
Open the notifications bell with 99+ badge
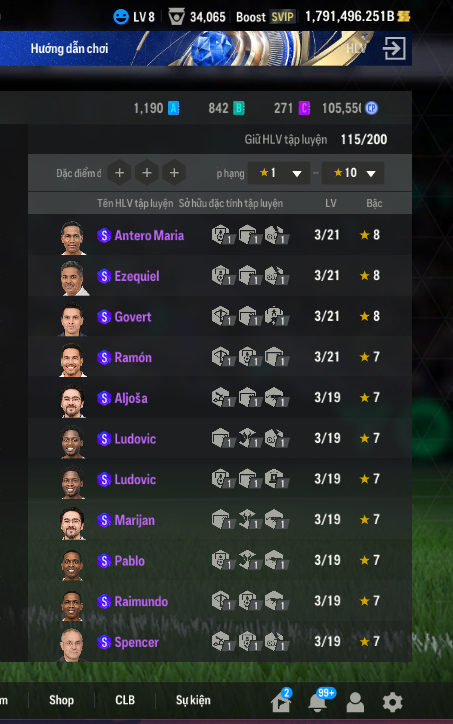pyautogui.click(x=318, y=700)
